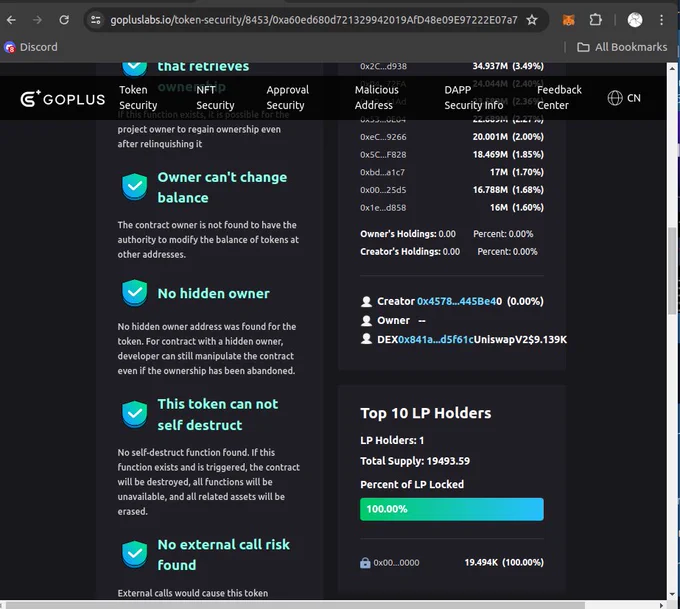Click the LP Holders: 1 text
Screen dimensions: 680x609
tap(392, 440)
